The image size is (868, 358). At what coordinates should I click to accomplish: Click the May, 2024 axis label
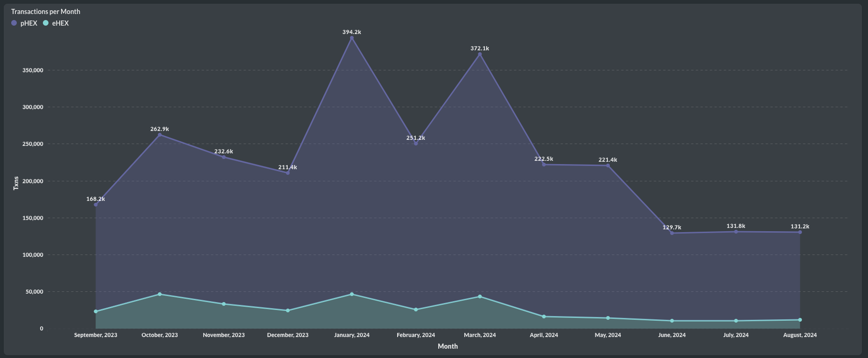[x=608, y=335]
